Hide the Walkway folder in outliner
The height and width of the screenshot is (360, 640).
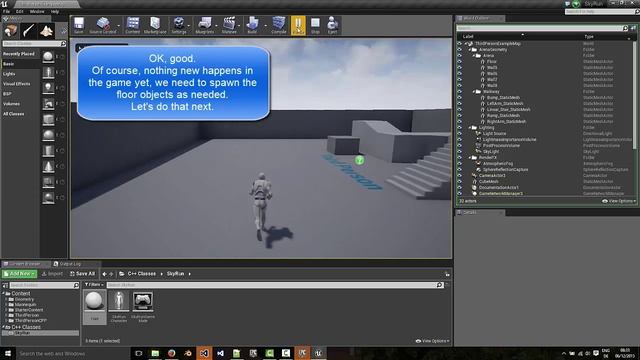pyautogui.click(x=460, y=92)
